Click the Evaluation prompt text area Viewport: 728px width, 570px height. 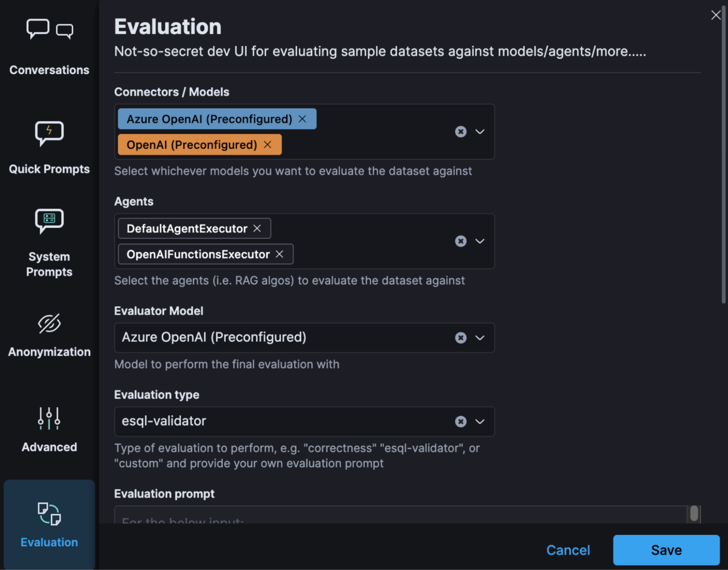tap(401, 515)
